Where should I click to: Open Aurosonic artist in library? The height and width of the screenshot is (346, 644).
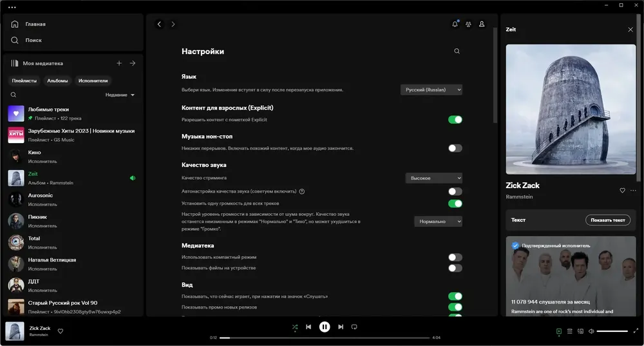[x=73, y=200]
